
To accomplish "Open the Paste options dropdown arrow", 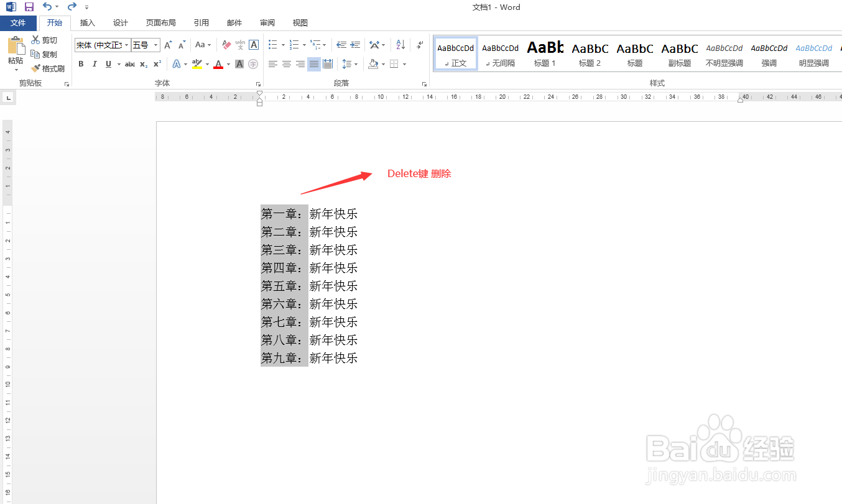I will coord(16,70).
